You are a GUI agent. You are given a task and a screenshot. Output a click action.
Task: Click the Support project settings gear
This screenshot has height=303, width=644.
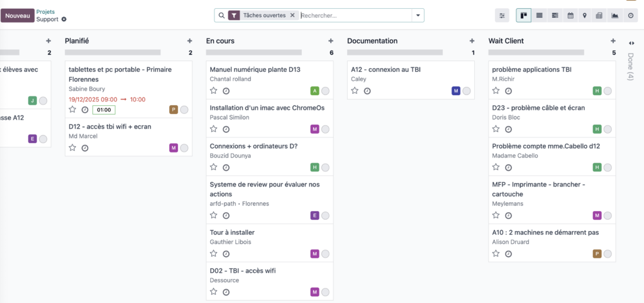click(64, 20)
